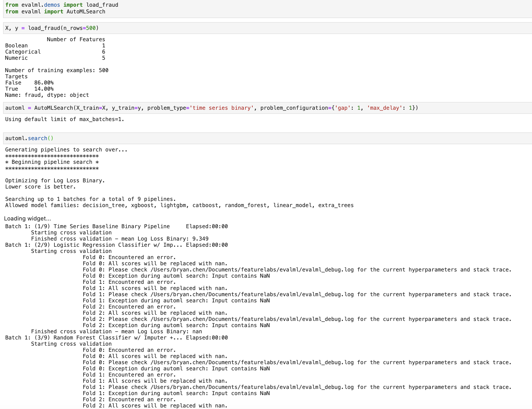Click 'Name: fraud, dtype: object' output
Screen dimensions: 532x409
(47, 95)
